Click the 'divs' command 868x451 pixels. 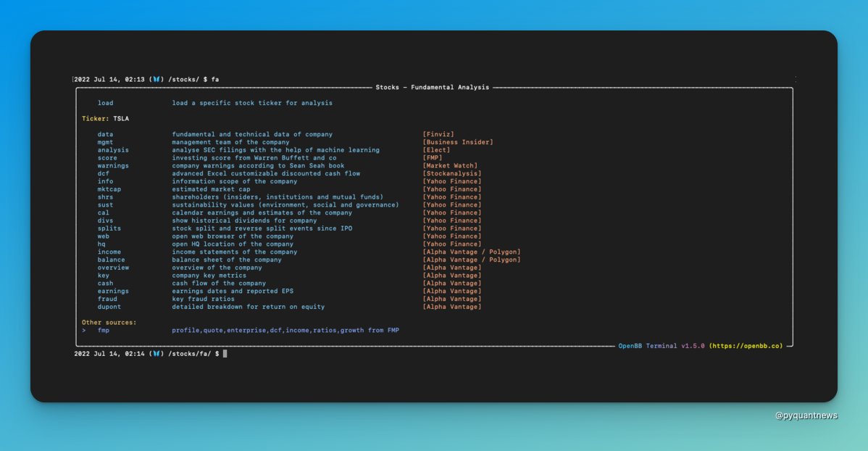(x=105, y=220)
